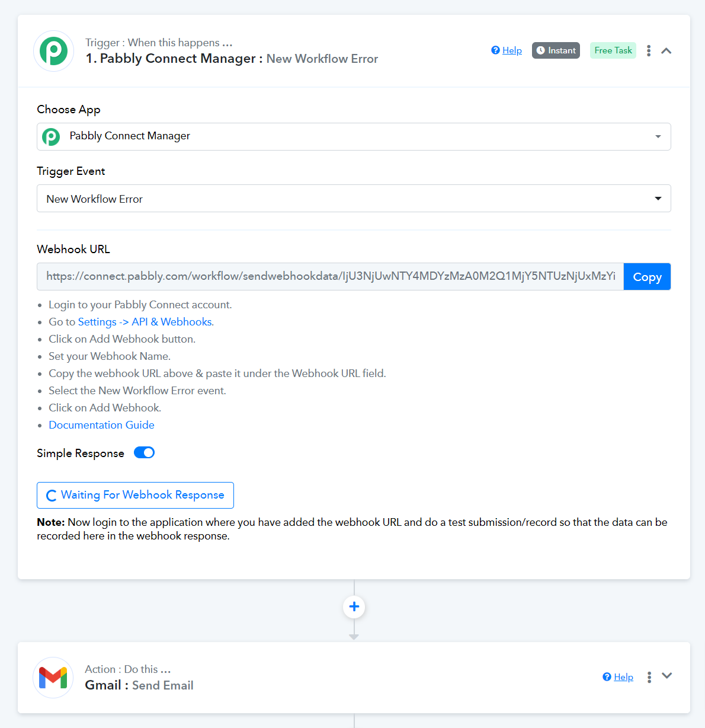Click text 'Set your Webhook Name.'
Viewport: 705px width, 728px height.
tap(110, 356)
